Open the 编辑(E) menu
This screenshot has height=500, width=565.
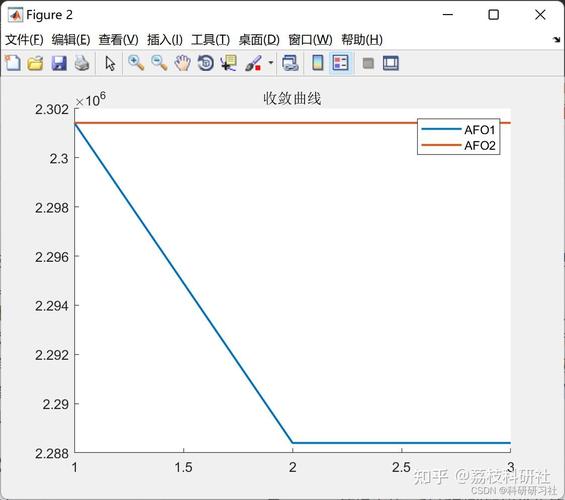pyautogui.click(x=71, y=40)
